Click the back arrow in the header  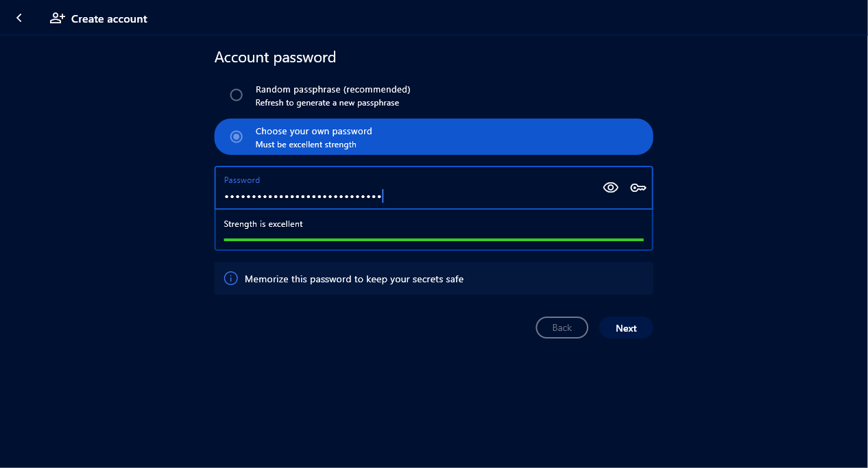19,19
